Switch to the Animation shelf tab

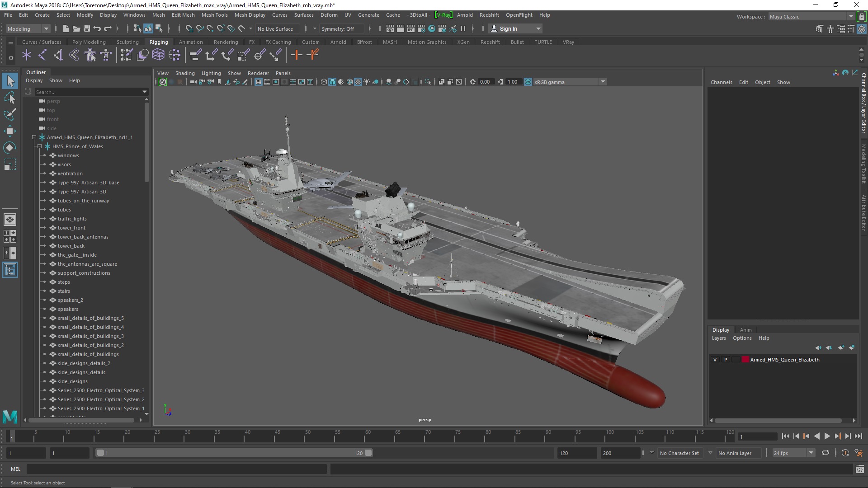191,42
